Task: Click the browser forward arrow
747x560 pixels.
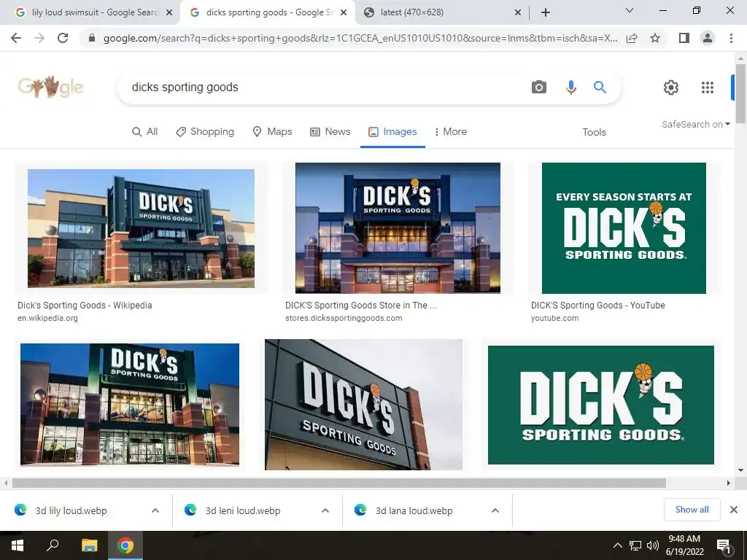Action: 39,38
